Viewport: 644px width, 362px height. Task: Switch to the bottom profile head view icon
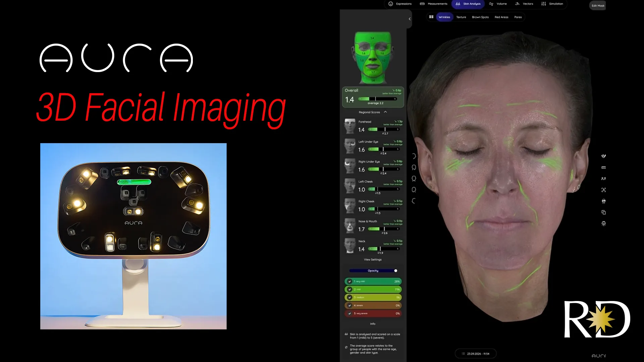(x=414, y=201)
